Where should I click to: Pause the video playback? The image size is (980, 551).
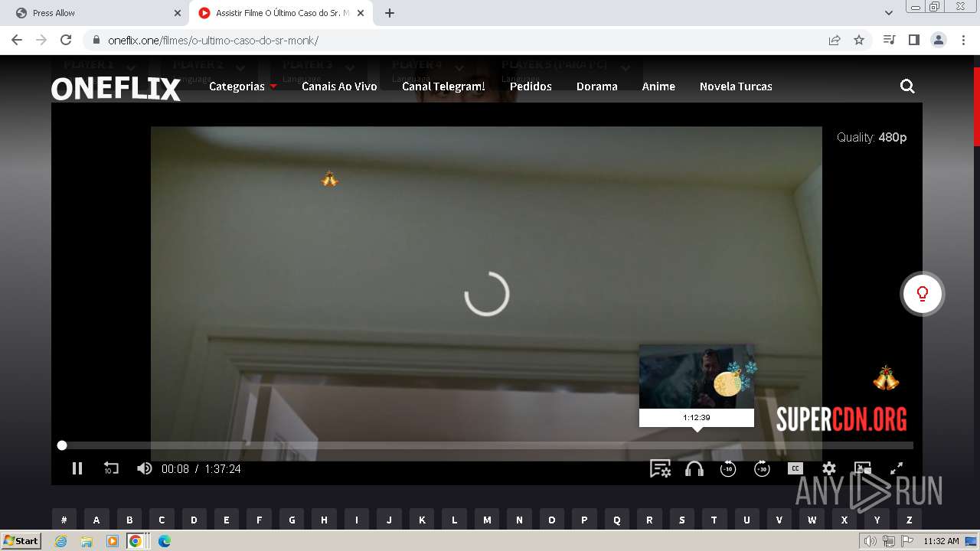(77, 468)
